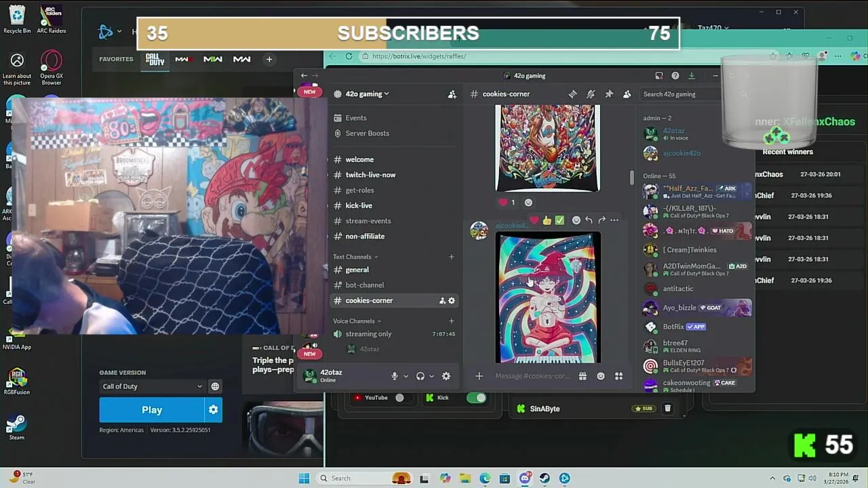This screenshot has height=488, width=868.
Task: Toggle notification mute bell in channel header
Action: [x=591, y=94]
